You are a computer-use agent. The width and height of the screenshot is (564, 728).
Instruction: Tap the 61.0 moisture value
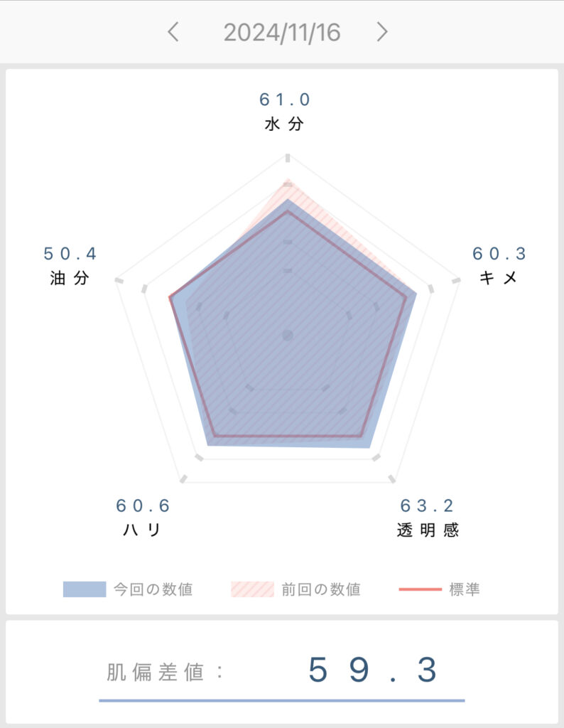[284, 100]
